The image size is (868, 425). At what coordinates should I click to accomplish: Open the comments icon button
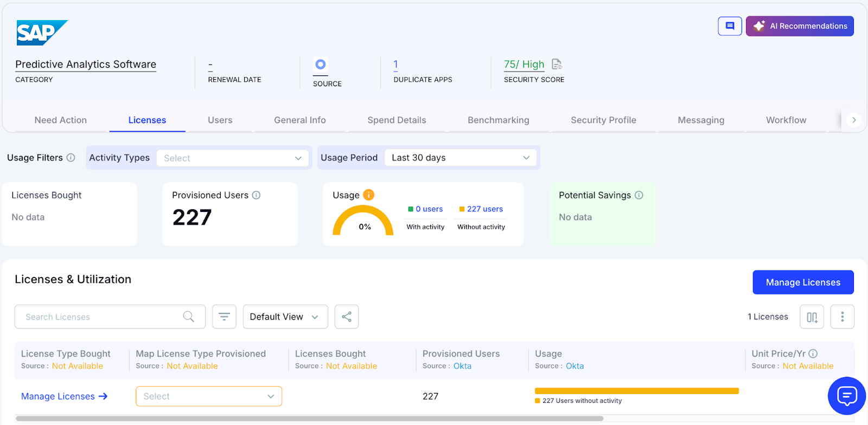[x=730, y=26]
